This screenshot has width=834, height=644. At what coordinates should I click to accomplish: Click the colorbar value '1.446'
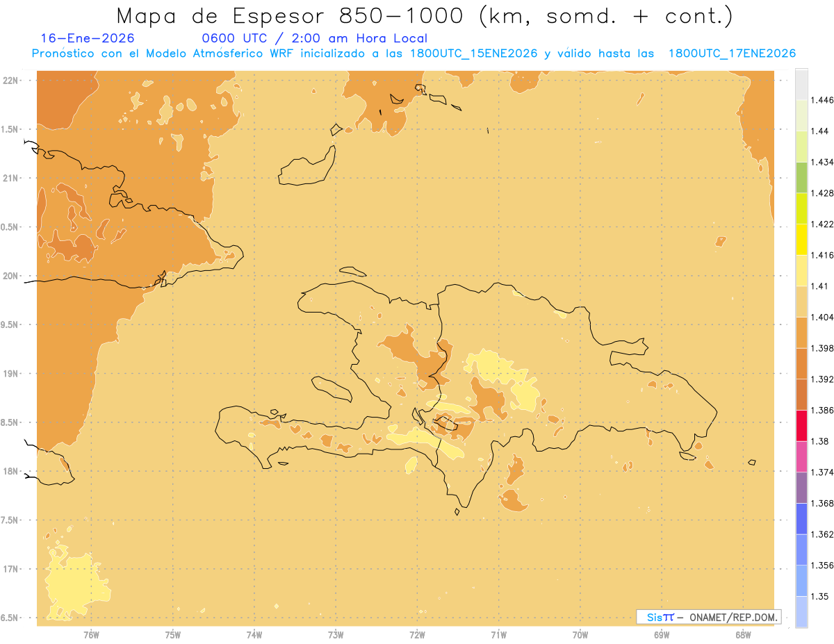822,100
